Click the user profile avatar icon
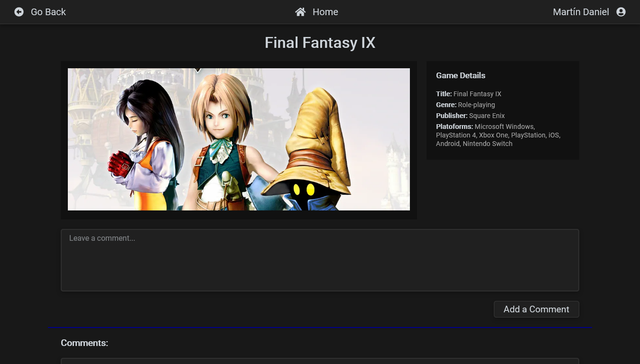Viewport: 640px width, 364px height. [x=621, y=12]
